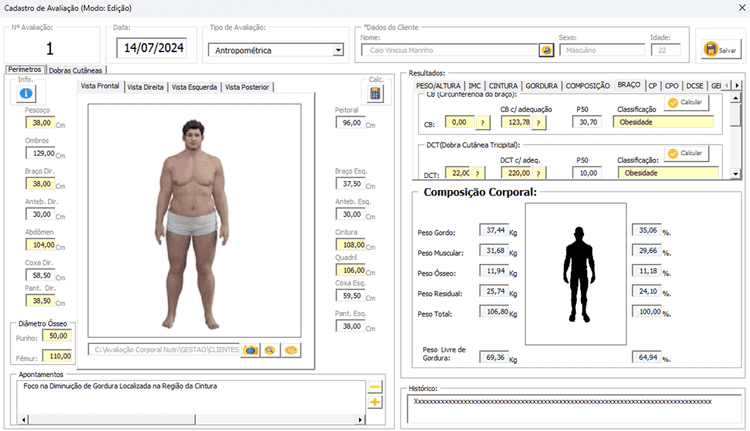Viewport: 750px width, 431px height.
Task: Click the Cintura measurement field
Action: (x=351, y=245)
